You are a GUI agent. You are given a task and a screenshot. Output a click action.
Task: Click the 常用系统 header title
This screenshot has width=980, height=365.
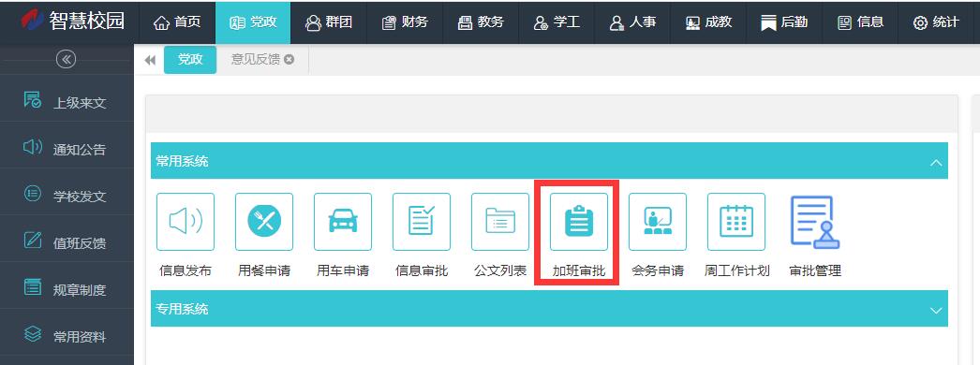click(182, 161)
